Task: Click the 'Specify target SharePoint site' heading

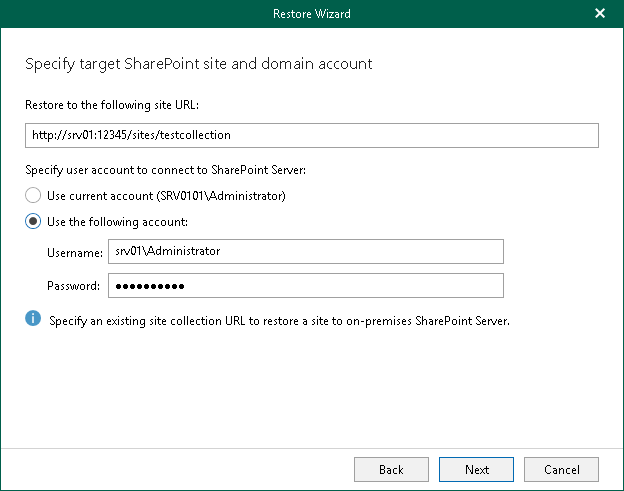Action: coord(198,64)
